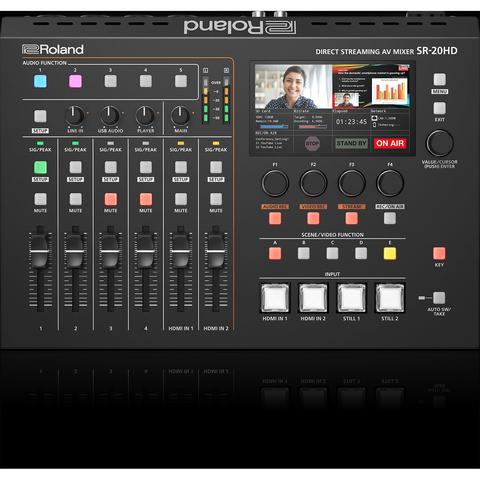Open SETUP for channel 3
The height and width of the screenshot is (480, 480).
click(x=111, y=167)
